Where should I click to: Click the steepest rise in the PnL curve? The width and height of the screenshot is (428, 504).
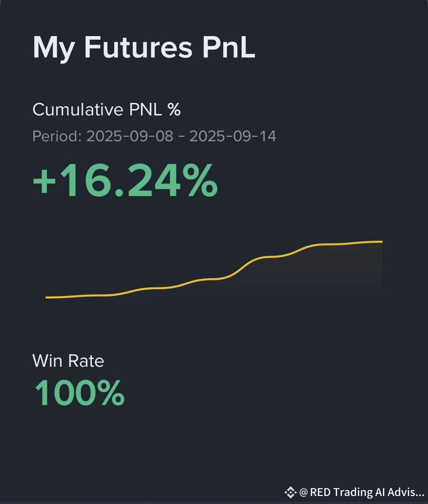point(243,266)
